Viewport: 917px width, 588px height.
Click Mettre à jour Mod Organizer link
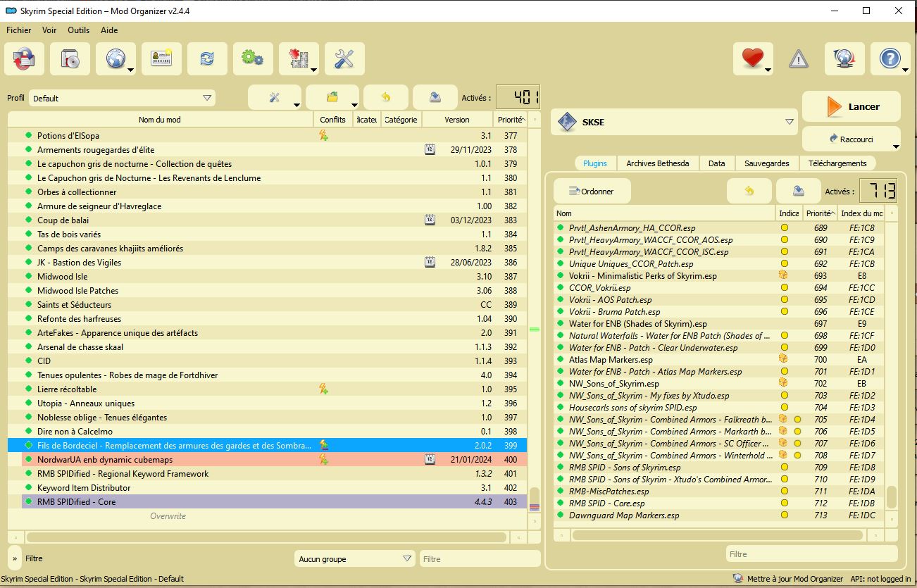pos(794,579)
